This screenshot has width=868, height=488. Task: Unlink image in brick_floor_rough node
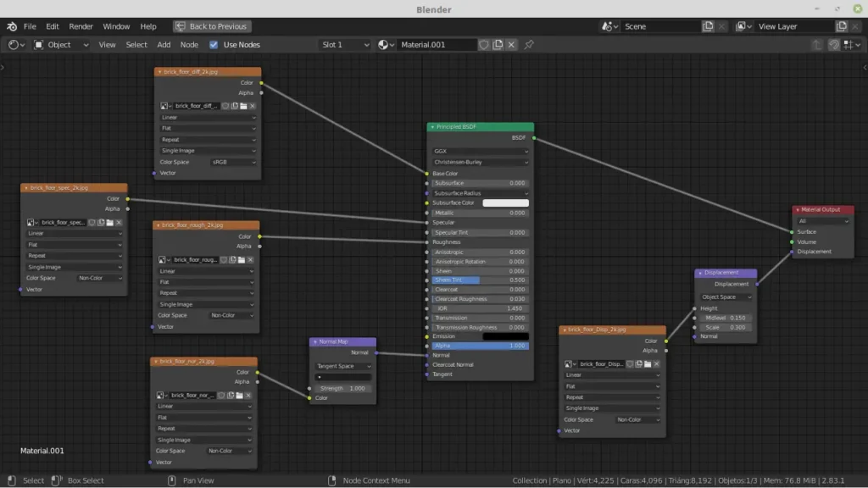point(250,259)
